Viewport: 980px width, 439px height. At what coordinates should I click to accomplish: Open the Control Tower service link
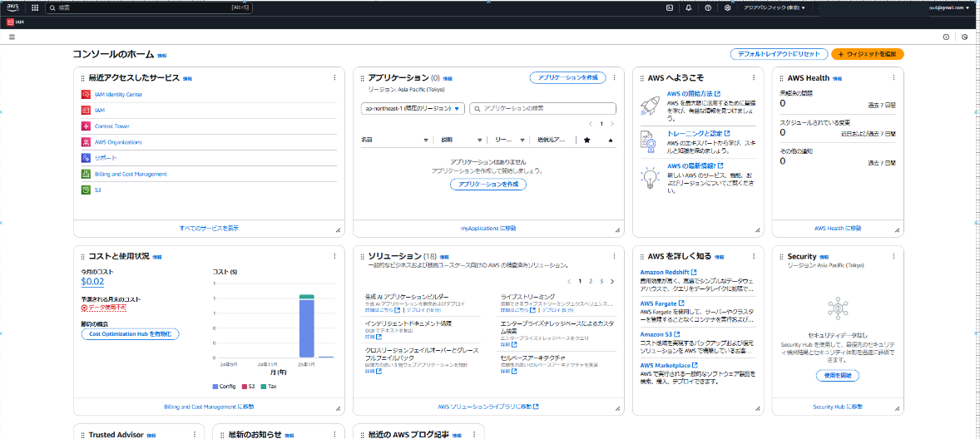click(112, 126)
